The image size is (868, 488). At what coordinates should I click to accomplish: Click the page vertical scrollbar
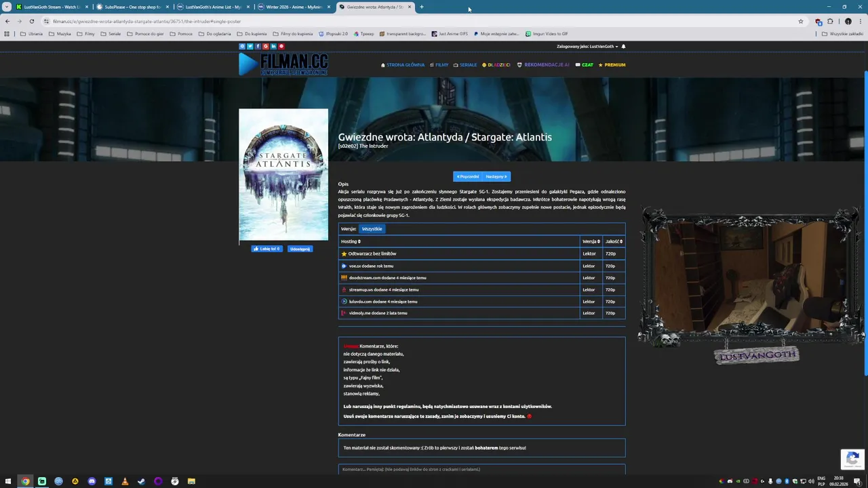point(866,224)
